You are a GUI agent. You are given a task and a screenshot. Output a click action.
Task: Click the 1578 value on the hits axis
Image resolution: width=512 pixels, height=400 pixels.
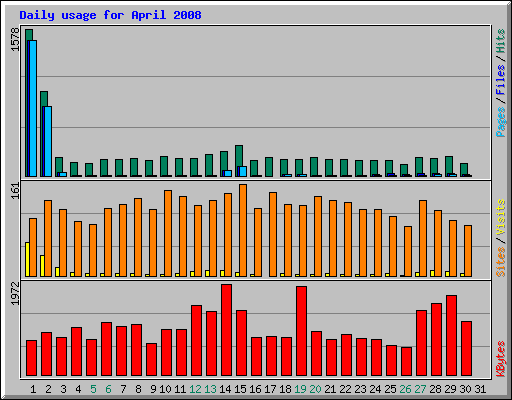(x=15, y=40)
